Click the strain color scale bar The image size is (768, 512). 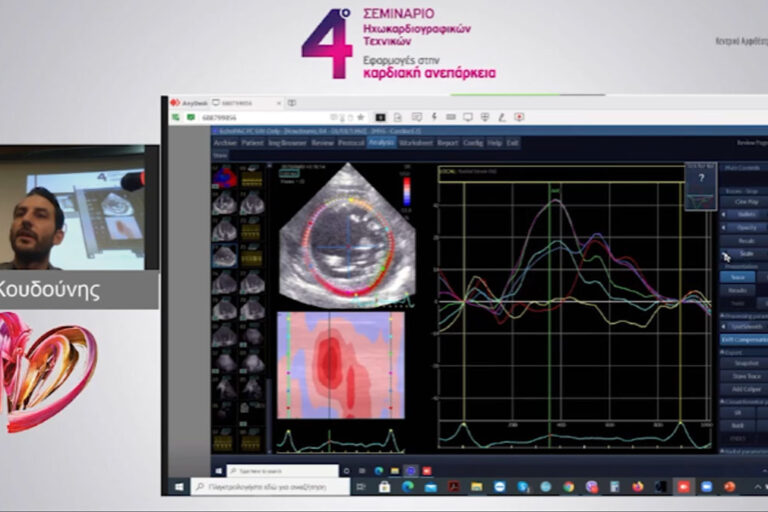click(x=405, y=191)
